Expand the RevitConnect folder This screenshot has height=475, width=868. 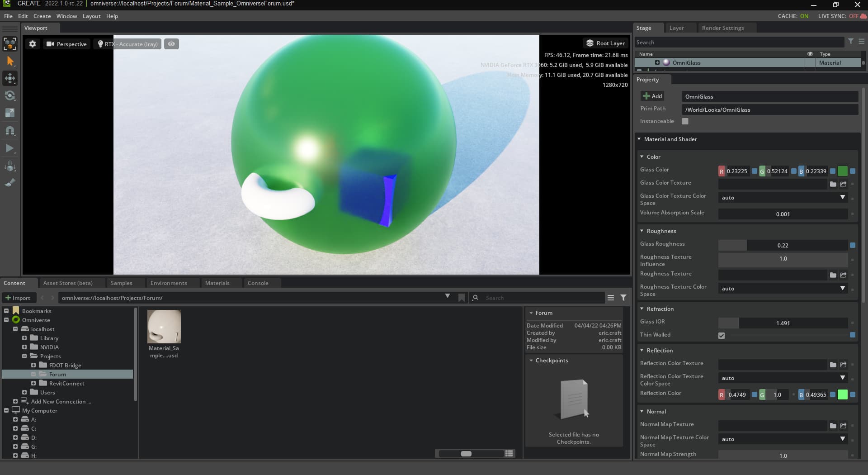click(33, 383)
